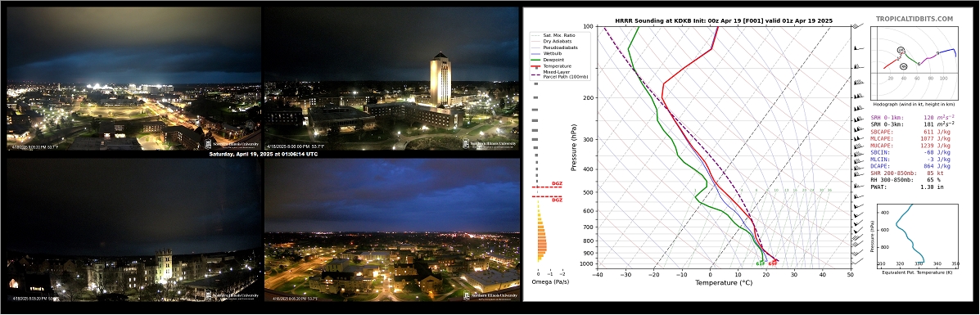Open the top-right tower webcam image
This screenshot has width=980, height=315.
391,78
